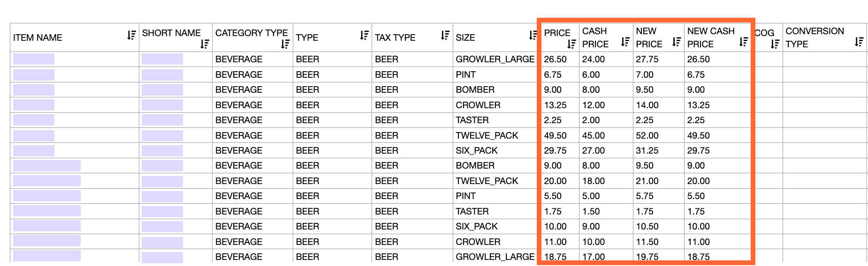Click the new price cell 21.00

[x=647, y=181]
